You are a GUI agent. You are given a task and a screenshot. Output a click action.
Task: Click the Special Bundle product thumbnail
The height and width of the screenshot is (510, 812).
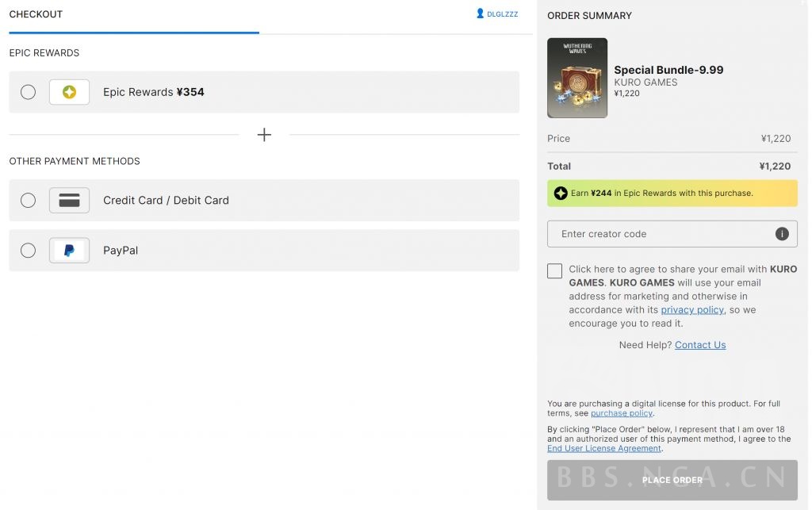(x=577, y=78)
